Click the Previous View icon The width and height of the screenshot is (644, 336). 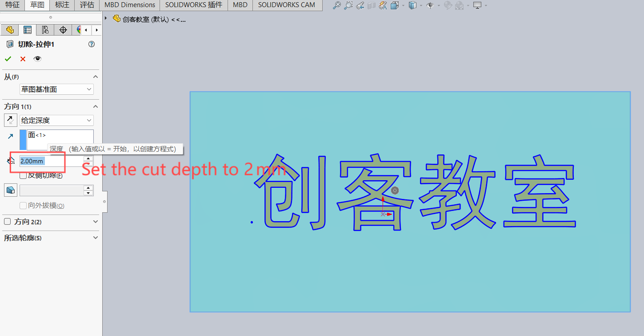[x=360, y=5]
